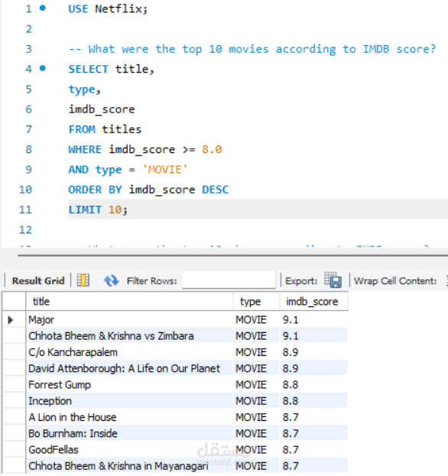Select 'Bo Burnham: Inside' cell
The image size is (448, 476).
click(x=129, y=433)
